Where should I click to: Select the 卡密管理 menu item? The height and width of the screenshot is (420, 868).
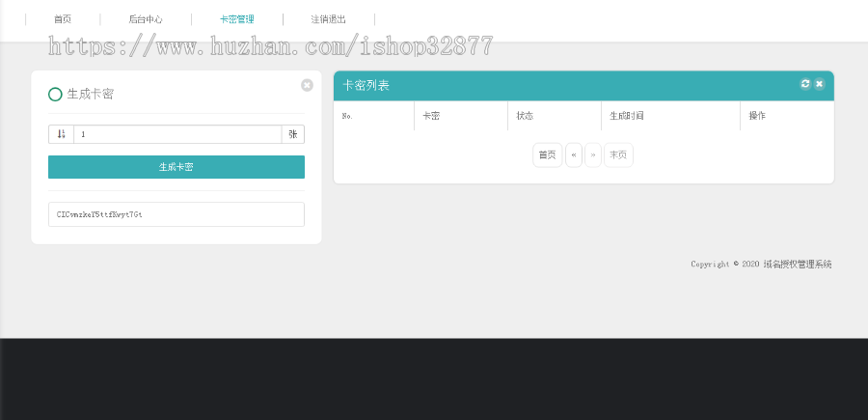click(237, 19)
